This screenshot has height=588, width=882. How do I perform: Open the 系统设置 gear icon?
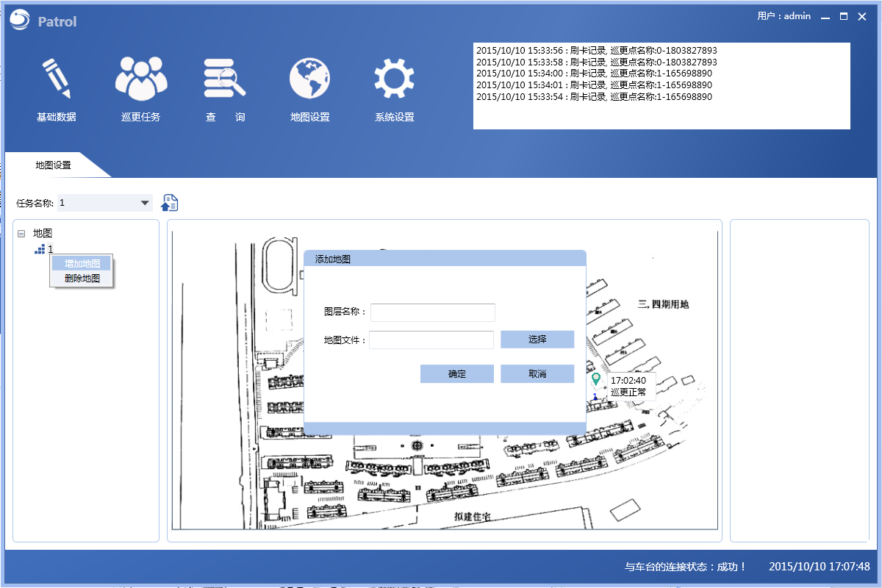point(394,79)
